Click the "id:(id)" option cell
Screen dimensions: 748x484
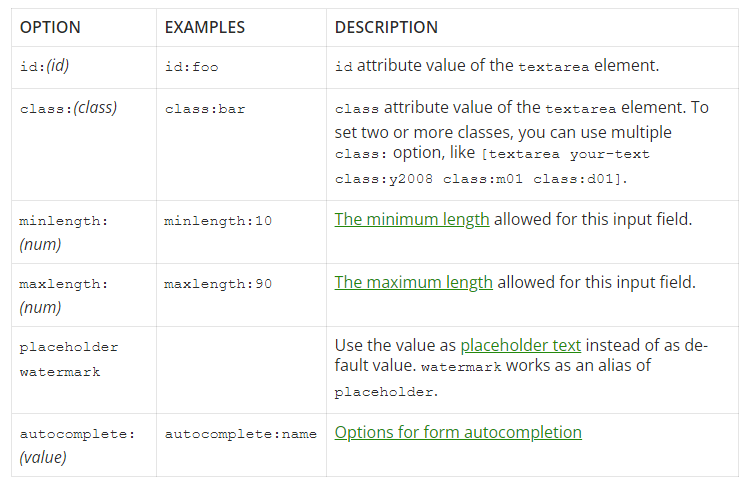pos(44,66)
